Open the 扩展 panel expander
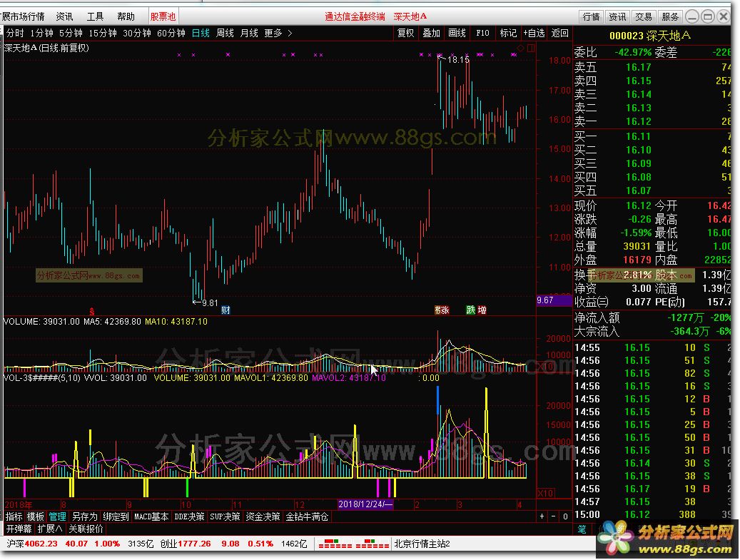Image resolution: width=740 pixels, height=560 pixels. [49, 529]
